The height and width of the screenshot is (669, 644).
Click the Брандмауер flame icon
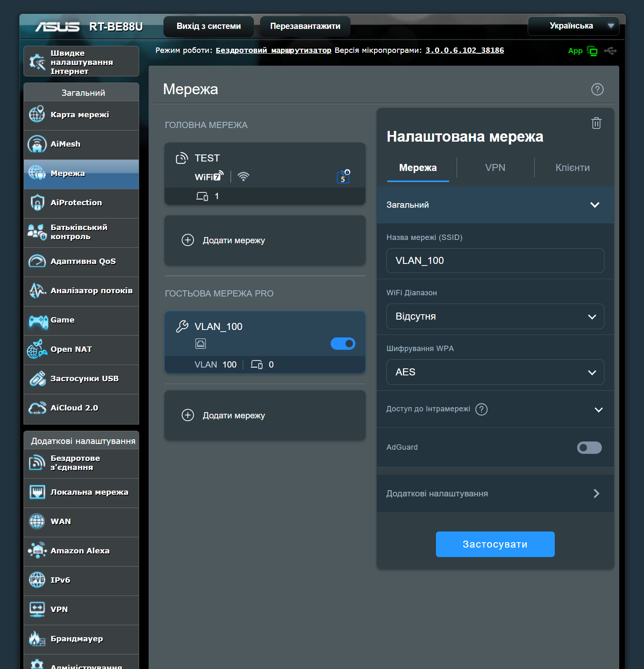click(37, 638)
